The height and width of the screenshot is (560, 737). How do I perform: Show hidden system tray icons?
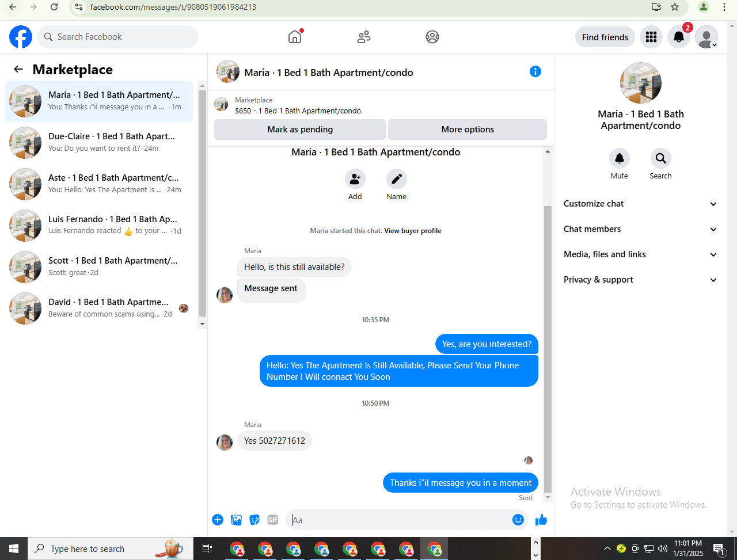[x=607, y=548]
